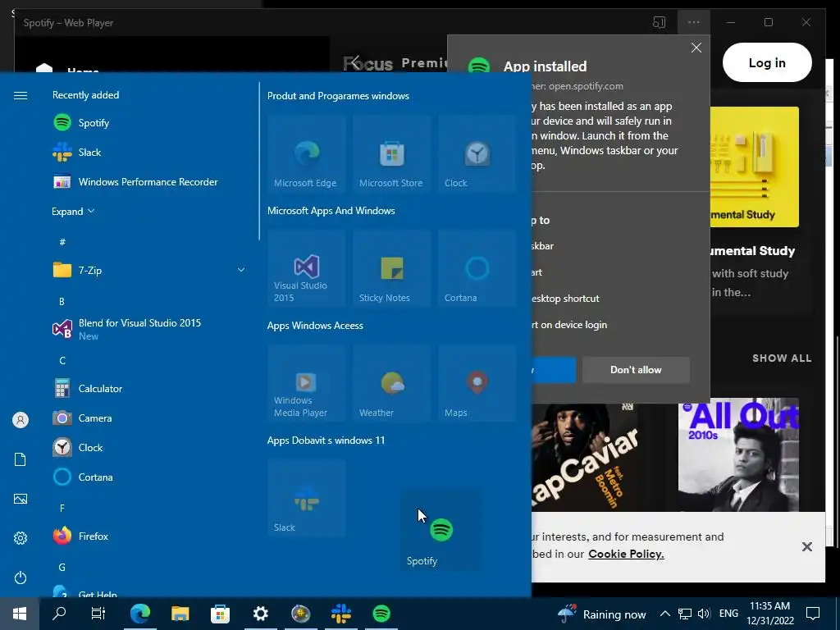840x630 pixels.
Task: Open the All Out 2010s playlist cover
Action: (x=738, y=454)
